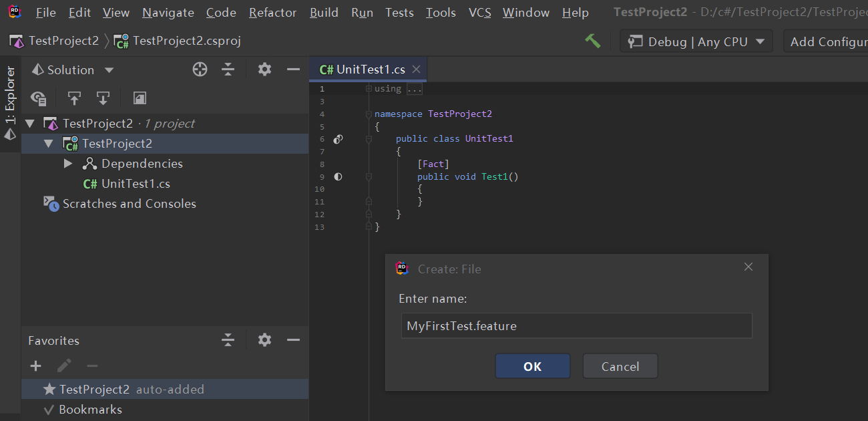Image resolution: width=868 pixels, height=421 pixels.
Task: Click the Rider icon in Create: File dialog
Action: [401, 268]
